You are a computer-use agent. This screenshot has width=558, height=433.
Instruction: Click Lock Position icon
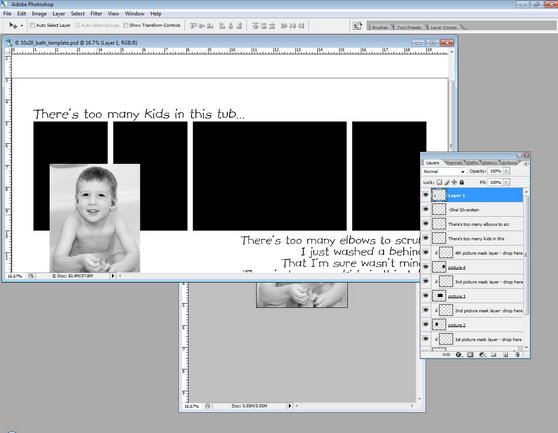pos(454,182)
